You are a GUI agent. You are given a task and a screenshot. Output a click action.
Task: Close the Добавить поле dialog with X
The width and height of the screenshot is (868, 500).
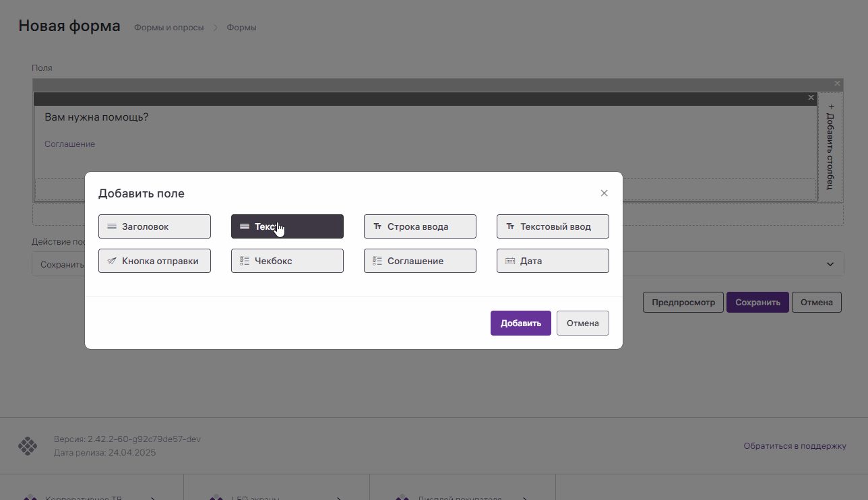coord(604,193)
